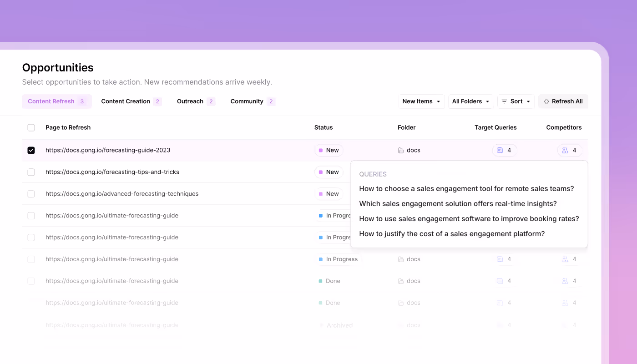The height and width of the screenshot is (364, 637).
Task: Click the competitors icon in the first Done row
Action: point(565,281)
